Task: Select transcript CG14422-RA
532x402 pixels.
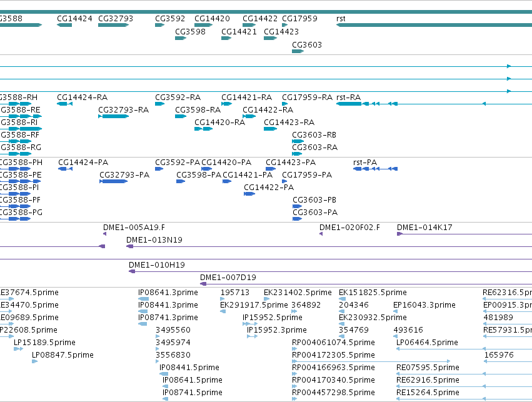Action: coord(268,110)
